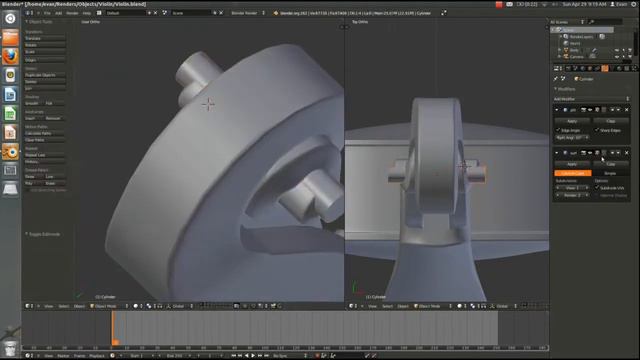Collapse the Subsurf modifier panel arrow
The width and height of the screenshot is (640, 360).
click(x=557, y=153)
